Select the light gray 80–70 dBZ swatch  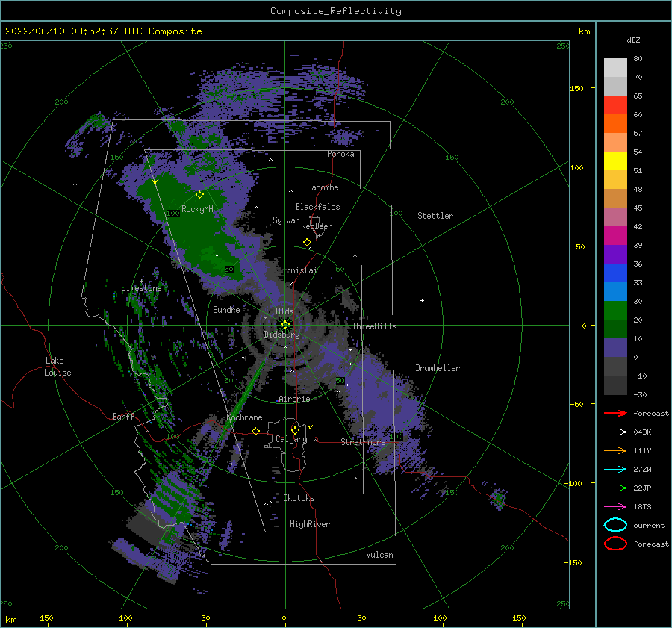coord(615,67)
